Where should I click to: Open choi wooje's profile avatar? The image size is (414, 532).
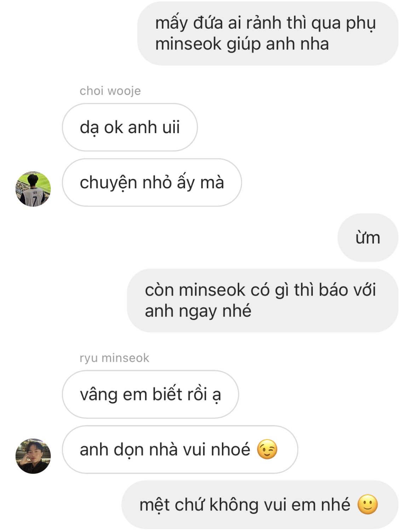[33, 189]
